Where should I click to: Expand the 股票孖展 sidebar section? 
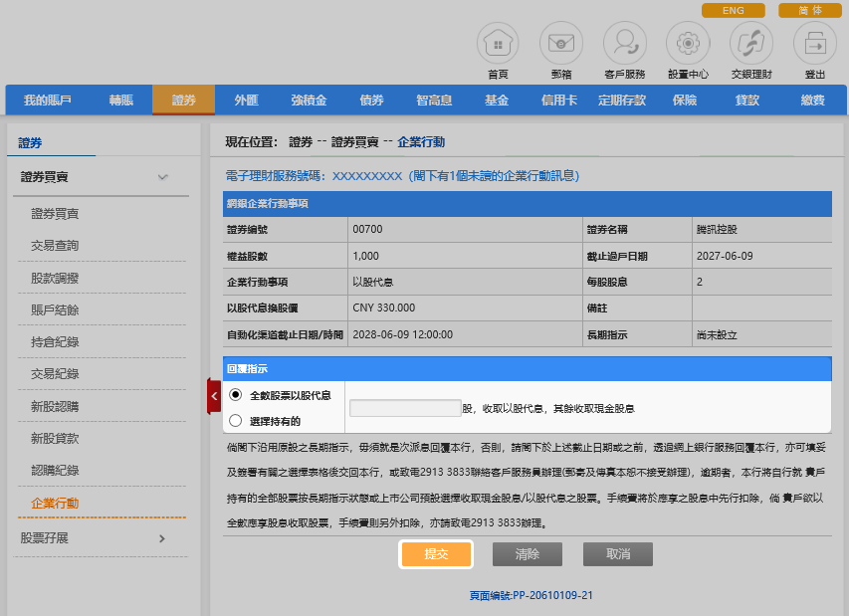(x=163, y=538)
